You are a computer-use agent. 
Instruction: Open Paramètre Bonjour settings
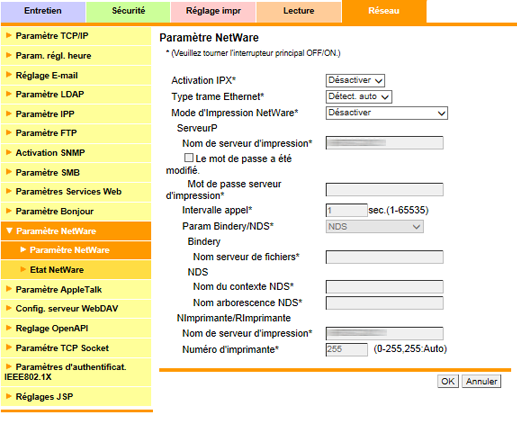(x=76, y=211)
